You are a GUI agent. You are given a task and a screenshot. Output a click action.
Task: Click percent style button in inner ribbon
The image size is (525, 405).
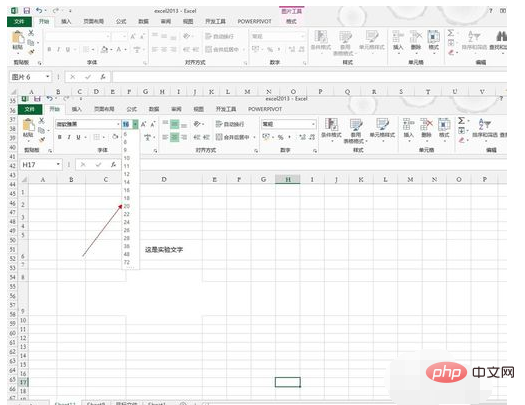click(280, 137)
